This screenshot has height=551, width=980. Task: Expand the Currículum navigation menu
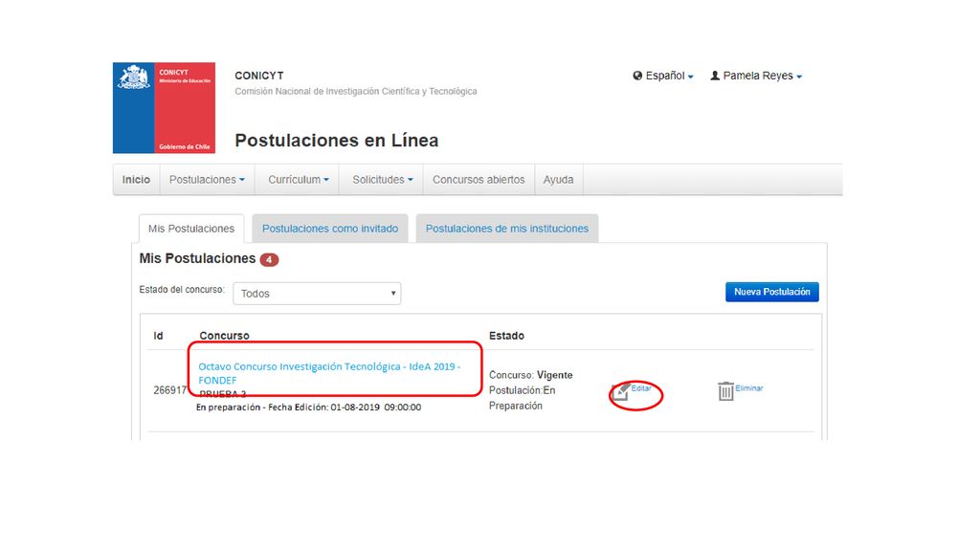[x=298, y=179]
